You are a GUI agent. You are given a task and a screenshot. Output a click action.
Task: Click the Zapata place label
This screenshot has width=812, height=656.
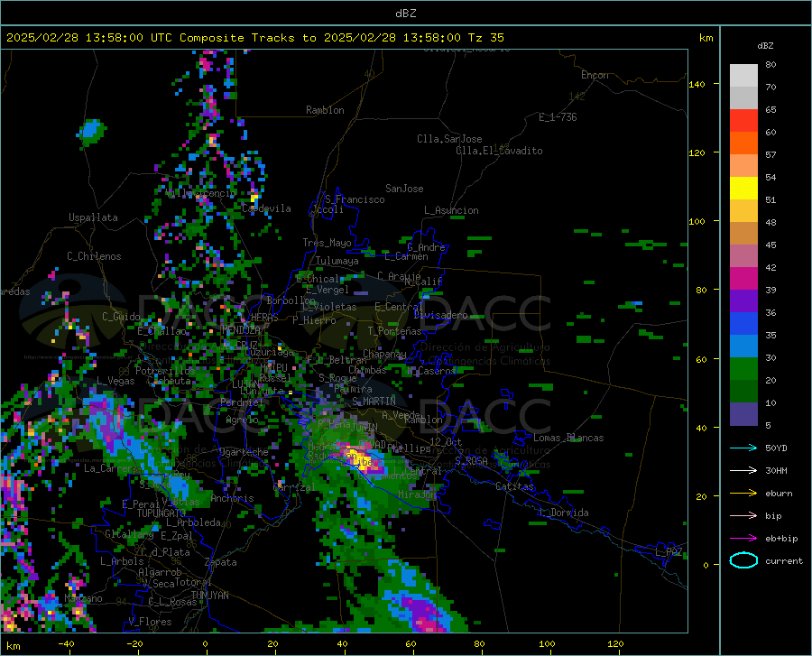point(221,562)
